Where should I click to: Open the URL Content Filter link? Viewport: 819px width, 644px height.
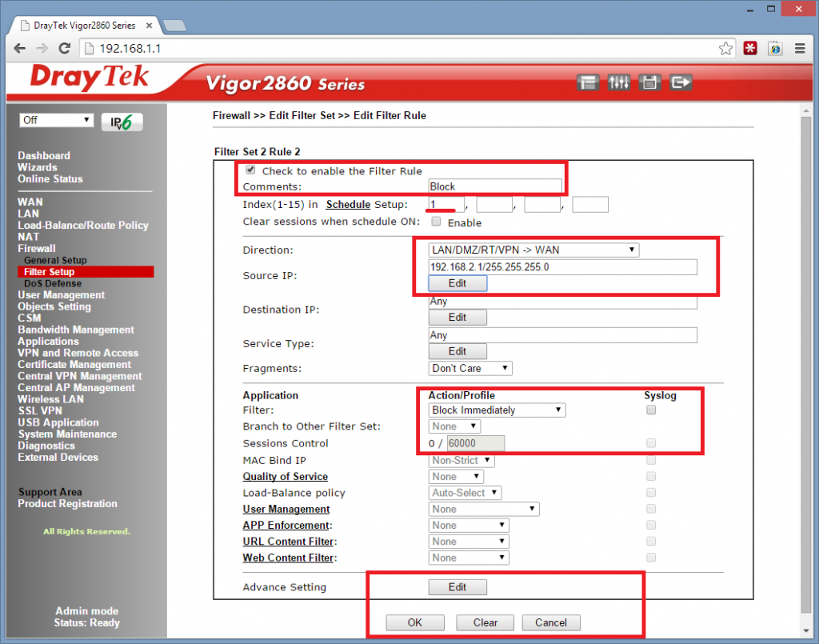288,542
